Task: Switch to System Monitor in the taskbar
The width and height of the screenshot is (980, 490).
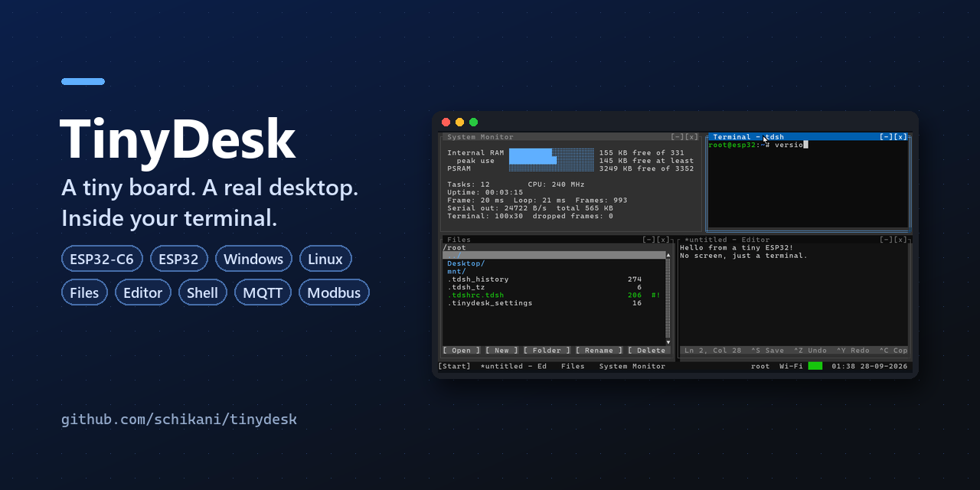Action: click(632, 366)
